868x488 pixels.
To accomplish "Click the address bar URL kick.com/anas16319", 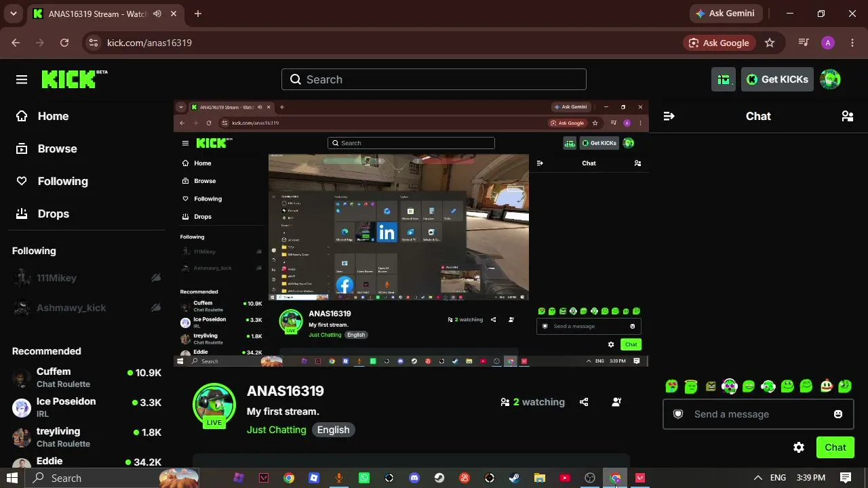I will click(x=149, y=43).
